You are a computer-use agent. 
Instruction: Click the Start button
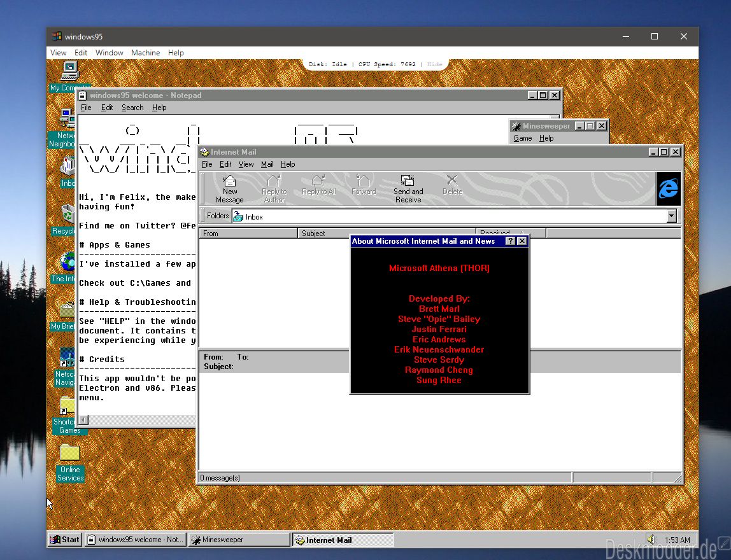(x=65, y=540)
